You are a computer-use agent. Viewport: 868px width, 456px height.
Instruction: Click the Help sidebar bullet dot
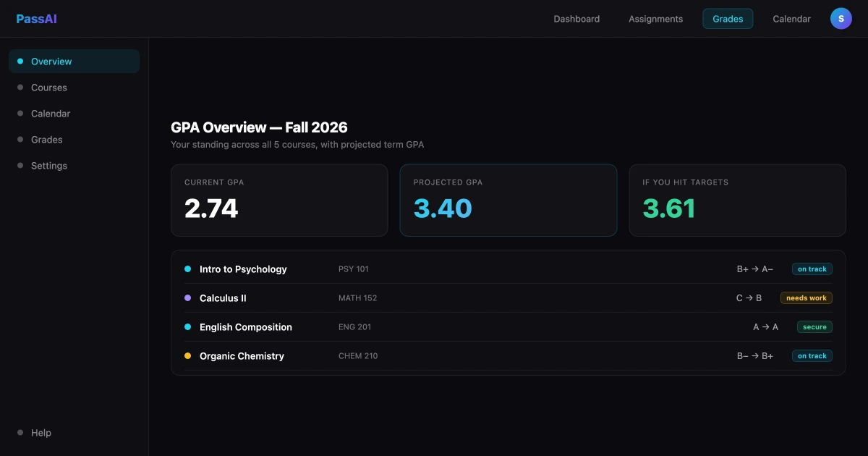tap(20, 433)
